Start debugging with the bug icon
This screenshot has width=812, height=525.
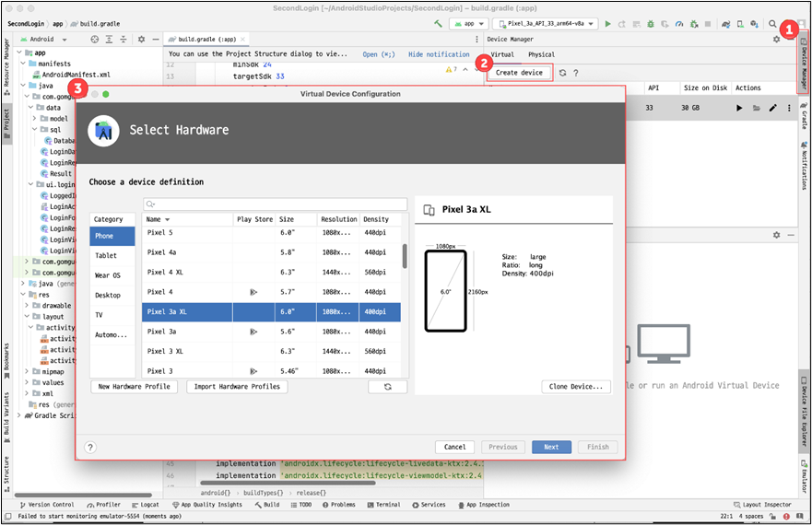[651, 24]
